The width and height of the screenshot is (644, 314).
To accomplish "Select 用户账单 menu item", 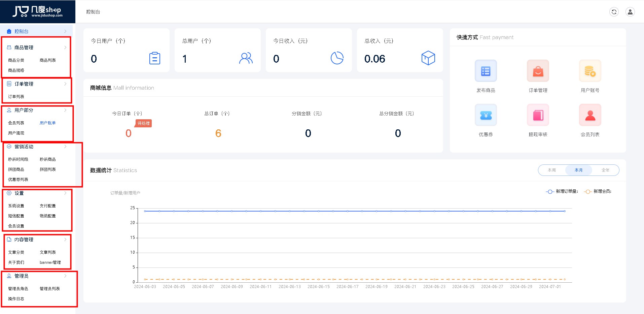I will coord(48,123).
